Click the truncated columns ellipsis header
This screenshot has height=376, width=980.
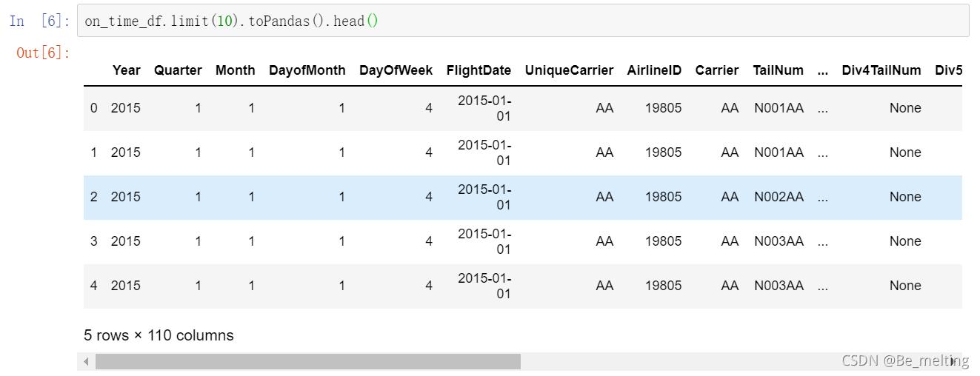click(x=822, y=70)
